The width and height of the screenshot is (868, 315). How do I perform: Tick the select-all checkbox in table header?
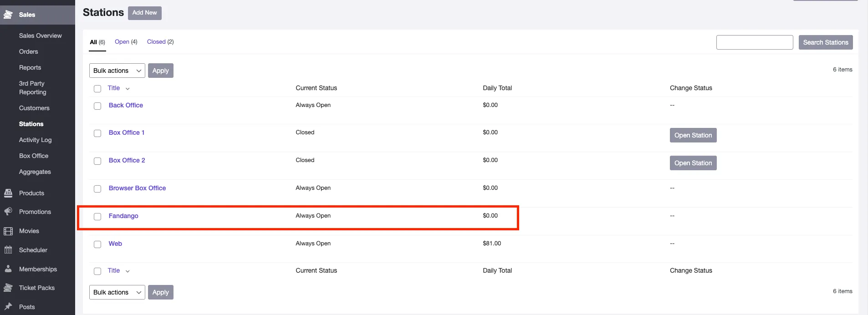(97, 89)
